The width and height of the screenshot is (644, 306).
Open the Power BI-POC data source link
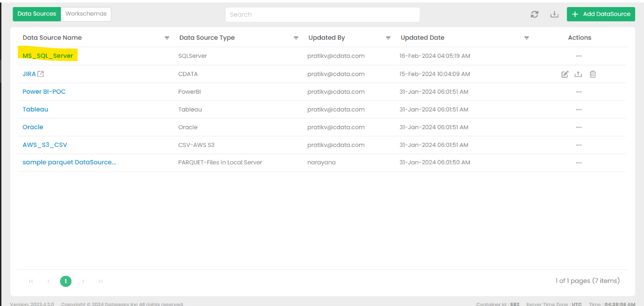click(44, 92)
